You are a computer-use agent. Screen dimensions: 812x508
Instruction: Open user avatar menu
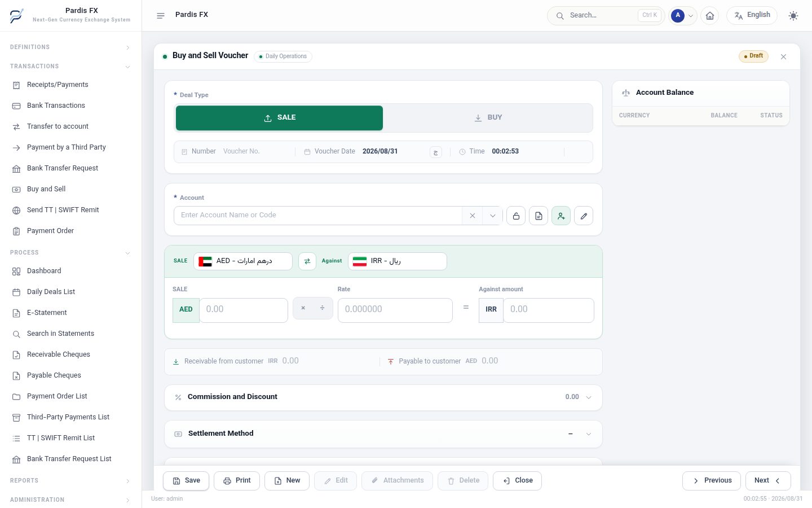683,16
